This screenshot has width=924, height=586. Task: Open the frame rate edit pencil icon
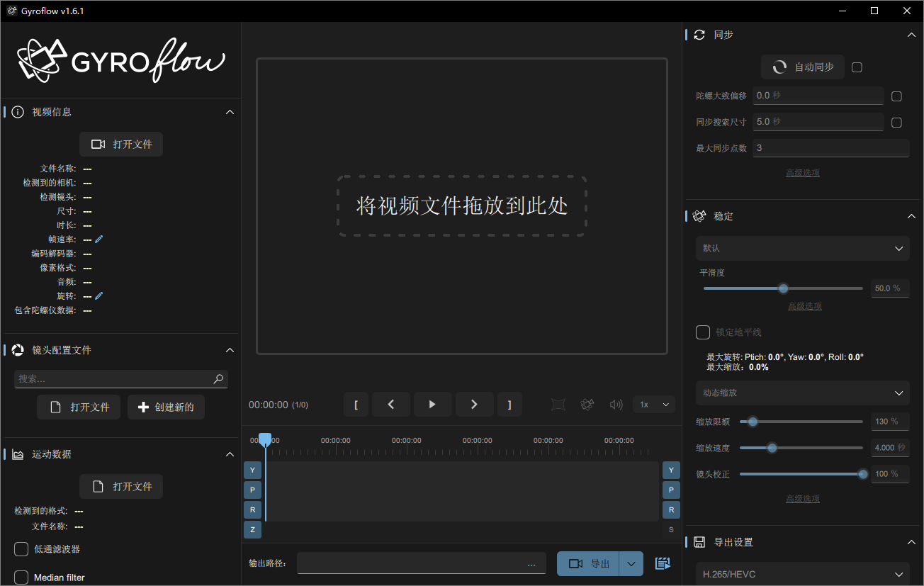pyautogui.click(x=98, y=239)
